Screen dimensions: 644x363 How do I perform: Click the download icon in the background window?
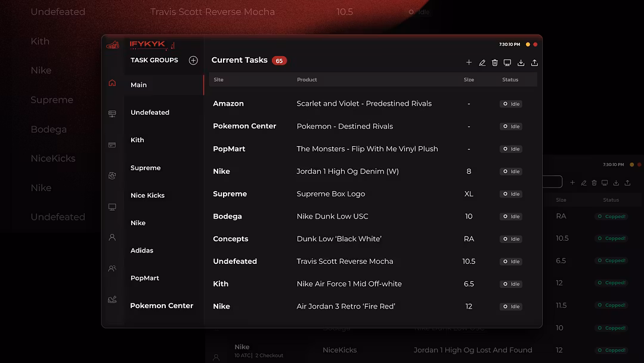[x=616, y=183]
